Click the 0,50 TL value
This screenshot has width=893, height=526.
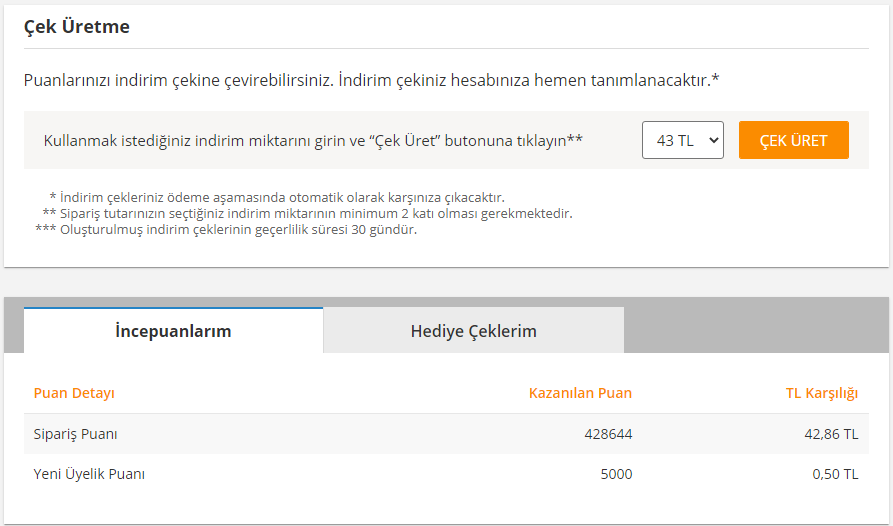pyautogui.click(x=835, y=474)
